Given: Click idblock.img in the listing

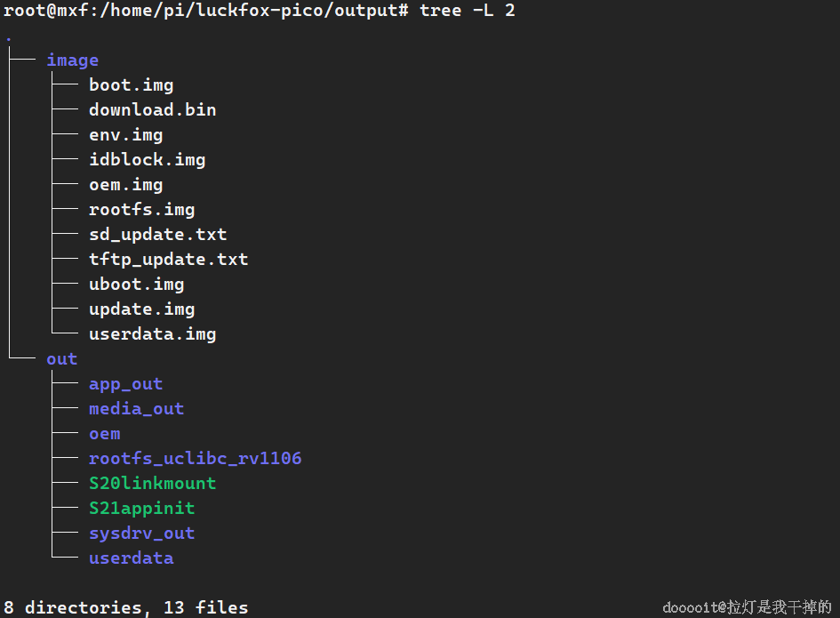Looking at the screenshot, I should [x=147, y=160].
